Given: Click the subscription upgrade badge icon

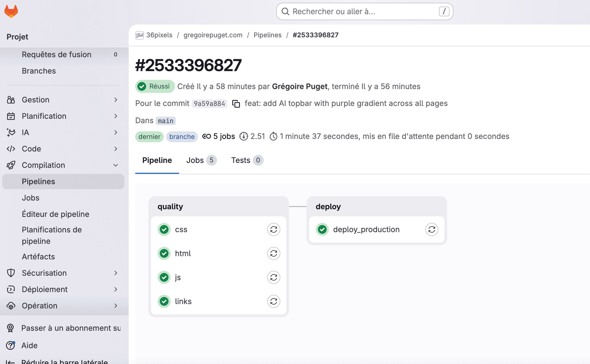Looking at the screenshot, I should 10,328.
